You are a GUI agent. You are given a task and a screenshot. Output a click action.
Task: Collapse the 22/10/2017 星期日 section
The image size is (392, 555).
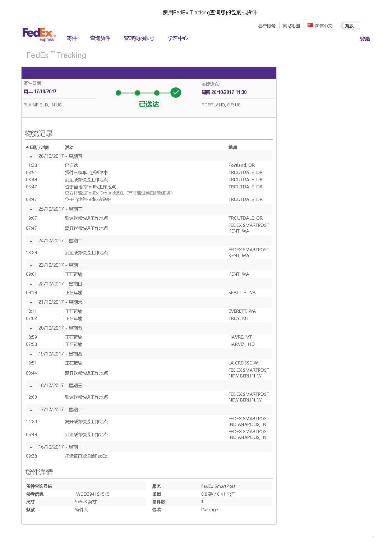pos(31,284)
